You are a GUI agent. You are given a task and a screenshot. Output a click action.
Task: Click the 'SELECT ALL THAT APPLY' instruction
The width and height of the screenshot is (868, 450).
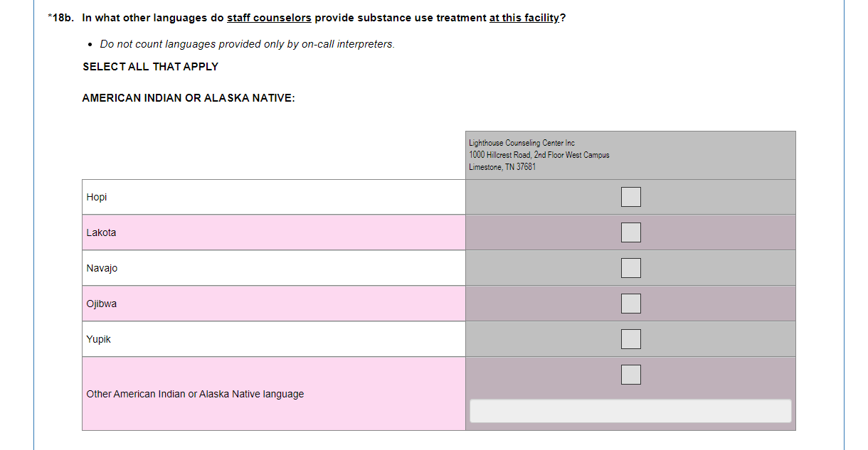coord(150,67)
